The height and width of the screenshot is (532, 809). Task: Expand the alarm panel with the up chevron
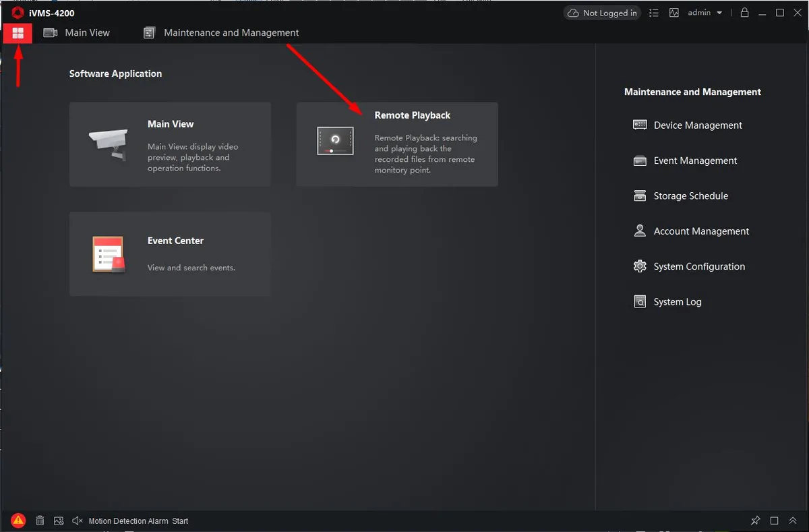point(793,521)
